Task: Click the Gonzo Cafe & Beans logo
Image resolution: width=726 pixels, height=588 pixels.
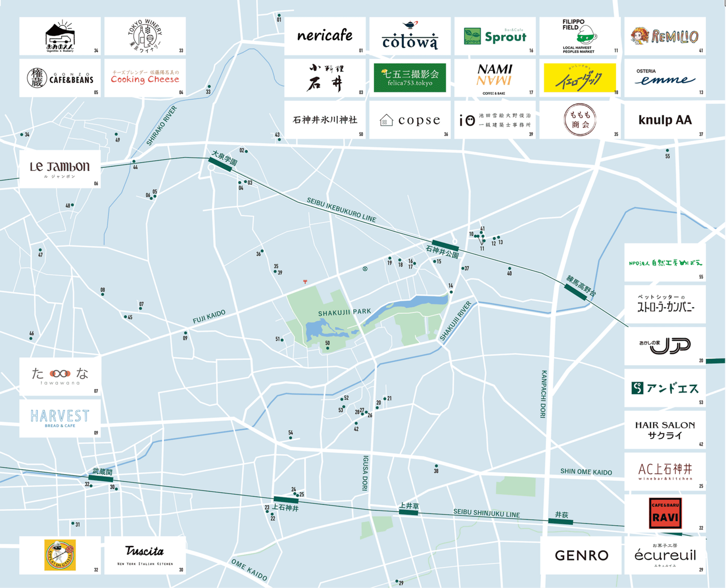Action: tap(60, 78)
